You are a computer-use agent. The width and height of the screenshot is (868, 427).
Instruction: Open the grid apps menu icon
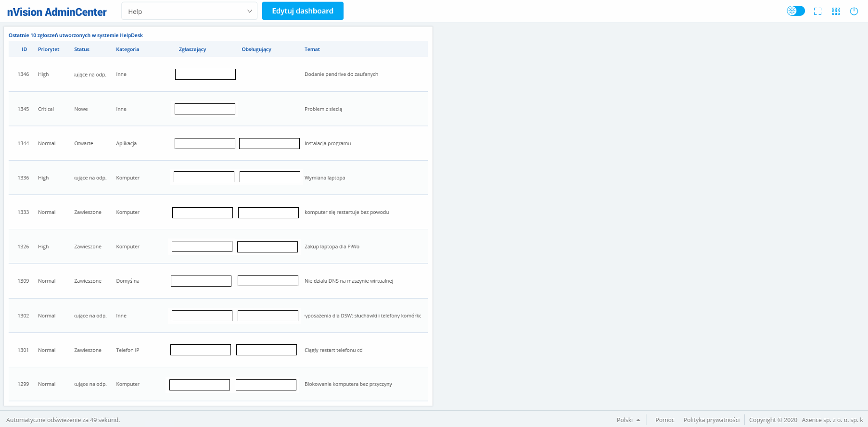click(836, 11)
